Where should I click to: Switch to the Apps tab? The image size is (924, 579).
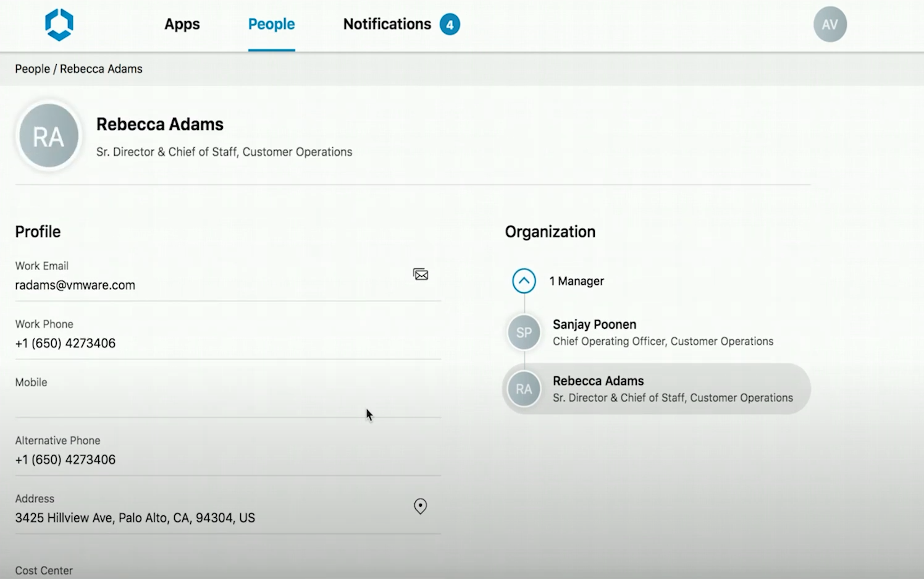click(182, 24)
